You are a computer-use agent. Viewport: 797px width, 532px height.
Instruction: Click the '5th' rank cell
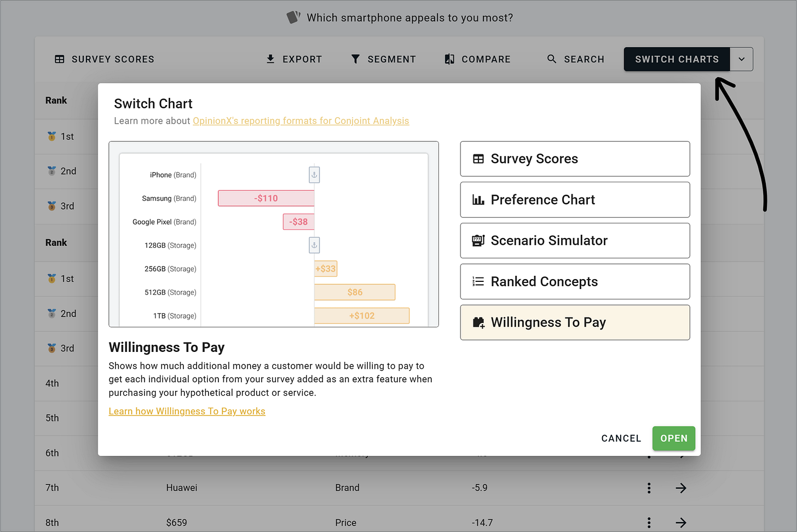tap(52, 418)
